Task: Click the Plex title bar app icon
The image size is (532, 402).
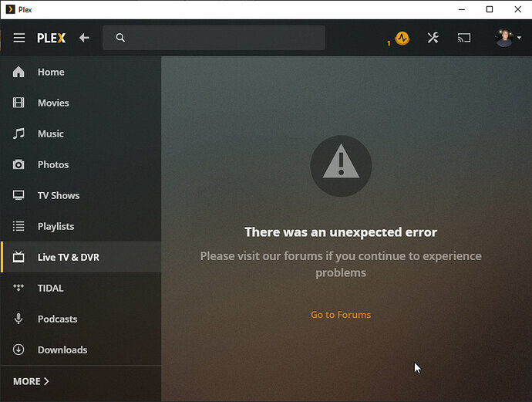Action: (11, 9)
